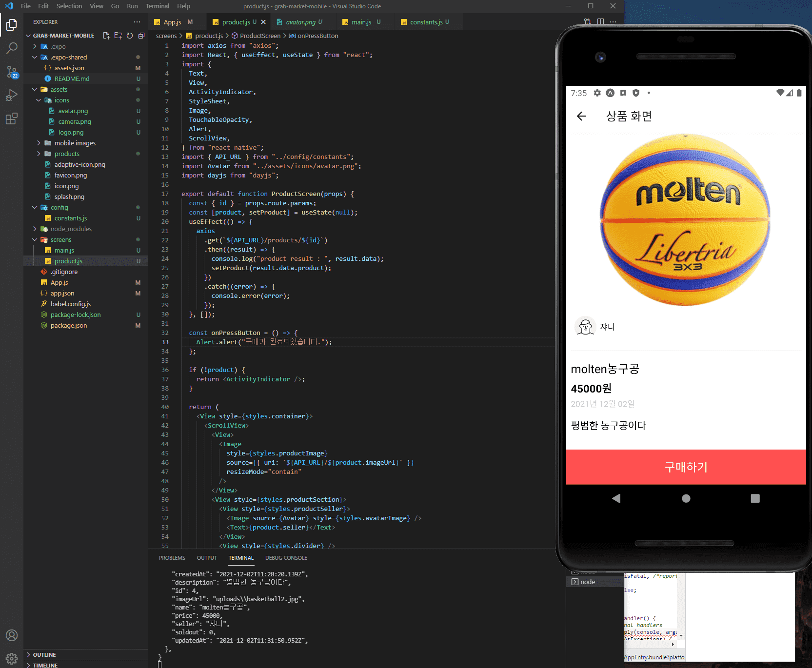This screenshot has width=812, height=668.
Task: Tap the molten basketball product image
Action: pyautogui.click(x=685, y=219)
